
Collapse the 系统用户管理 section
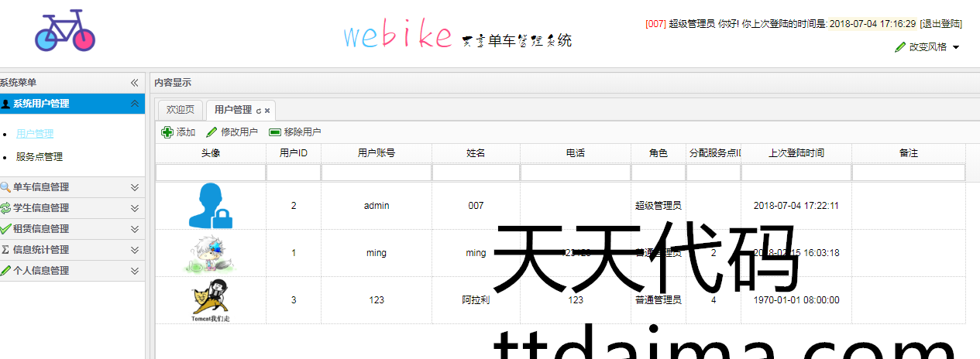click(135, 104)
